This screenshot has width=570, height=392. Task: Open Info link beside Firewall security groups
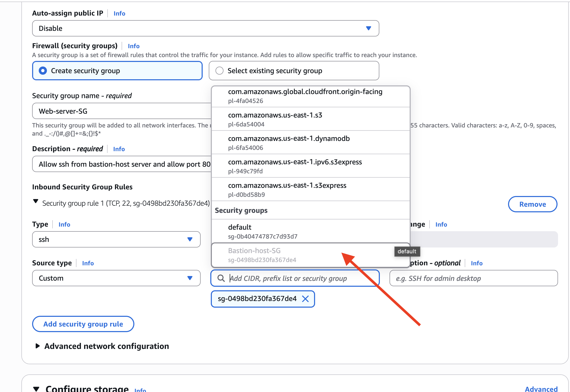click(134, 46)
